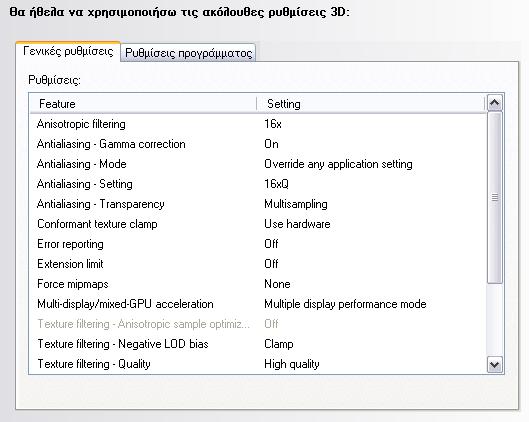This screenshot has width=529, height=422.
Task: Open the Multiple display performance mode value
Action: (345, 304)
